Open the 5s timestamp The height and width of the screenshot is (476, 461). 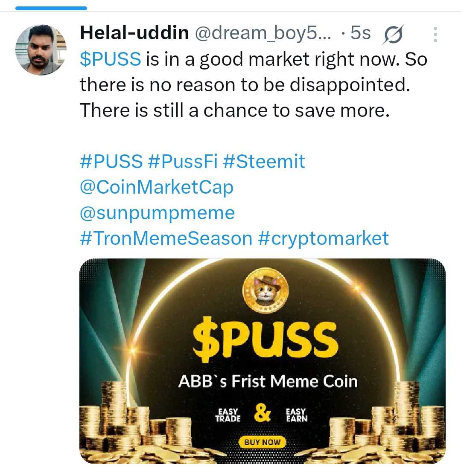click(x=360, y=33)
